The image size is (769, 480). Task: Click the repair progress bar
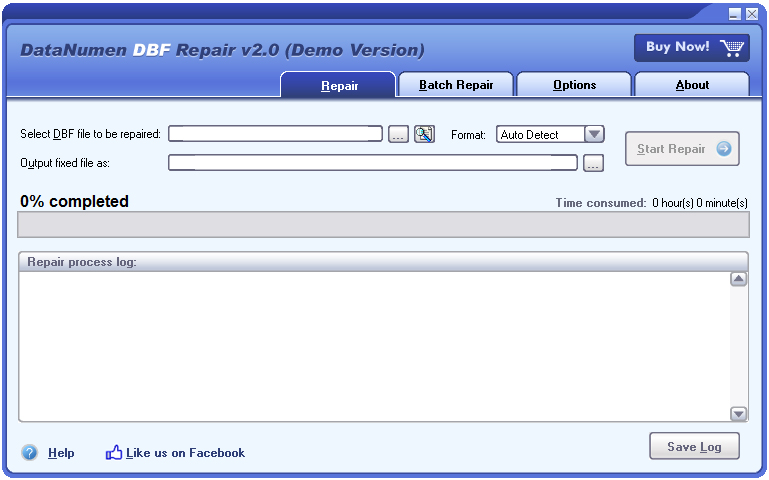[x=383, y=224]
